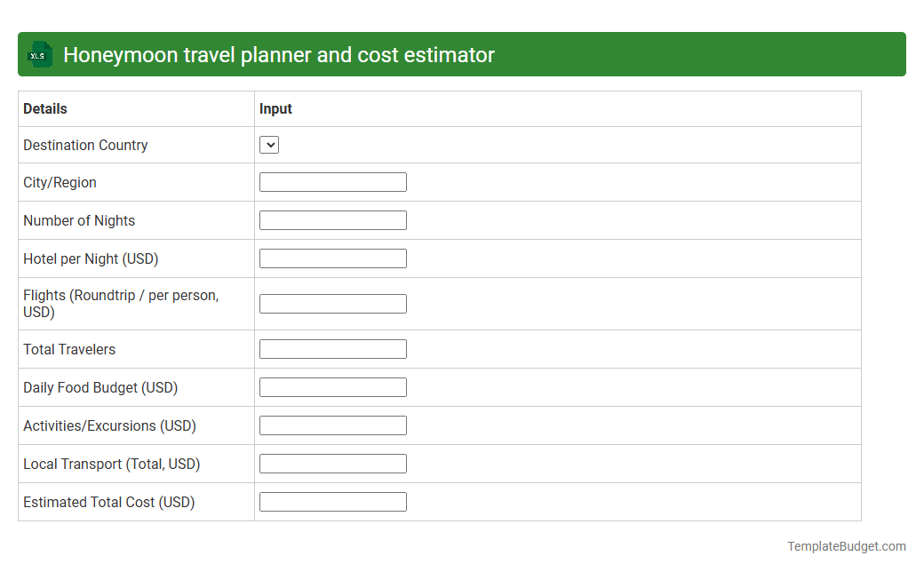Click the City/Region input field
Viewport: 924px width, 572px height.
click(x=332, y=181)
